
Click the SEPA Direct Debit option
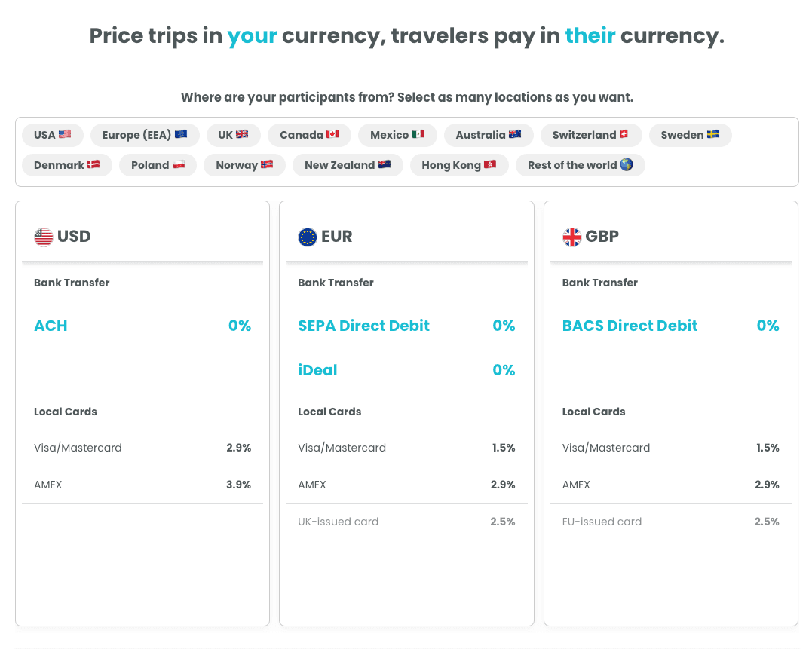363,326
